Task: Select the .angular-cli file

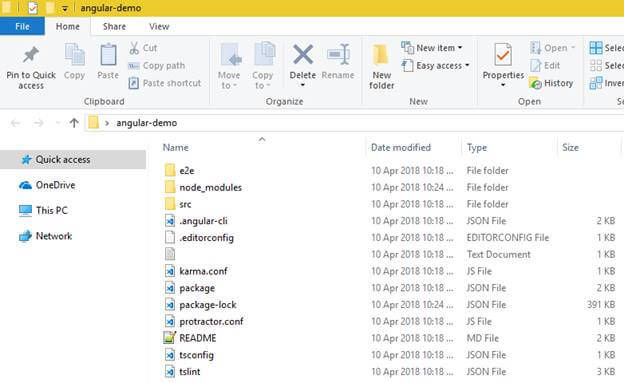Action: coord(203,221)
